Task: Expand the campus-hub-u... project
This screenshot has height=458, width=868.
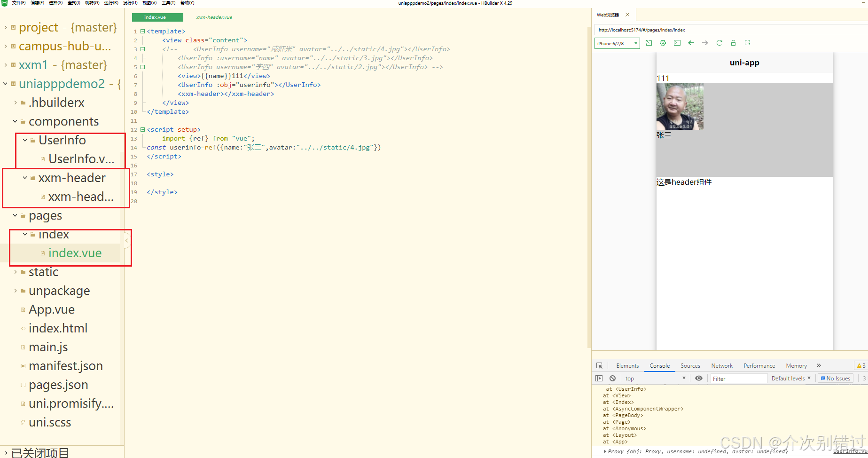Action: 6,46
